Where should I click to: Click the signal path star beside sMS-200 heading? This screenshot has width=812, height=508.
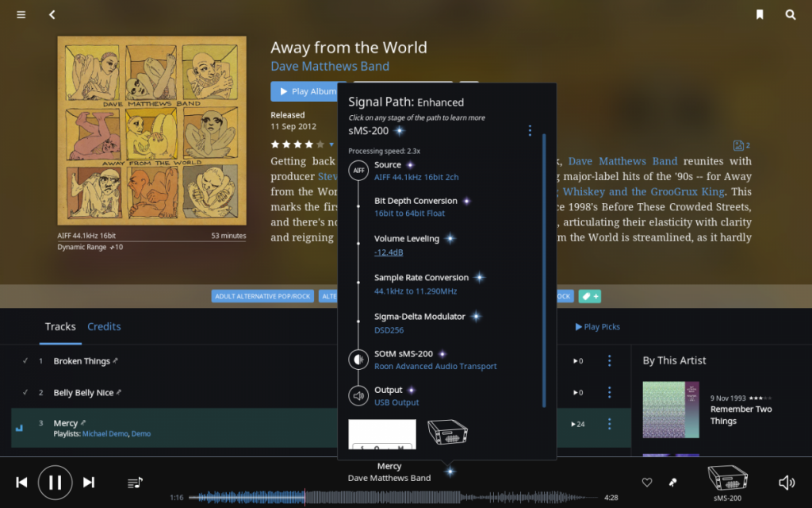click(400, 131)
